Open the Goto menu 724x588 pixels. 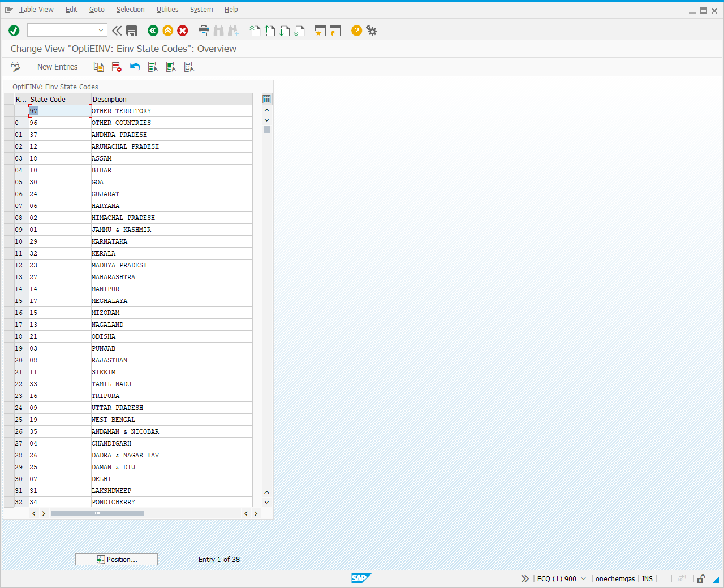(x=97, y=10)
